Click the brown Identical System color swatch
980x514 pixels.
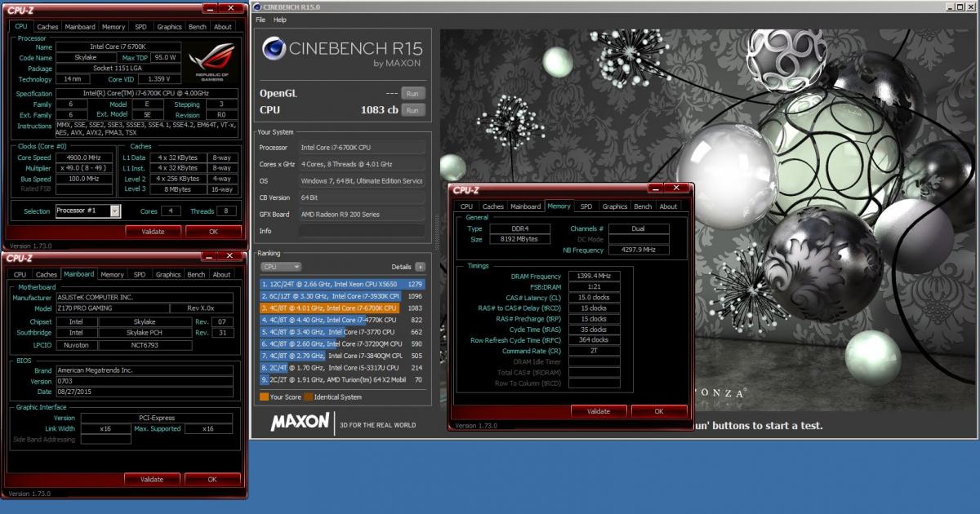tap(309, 397)
